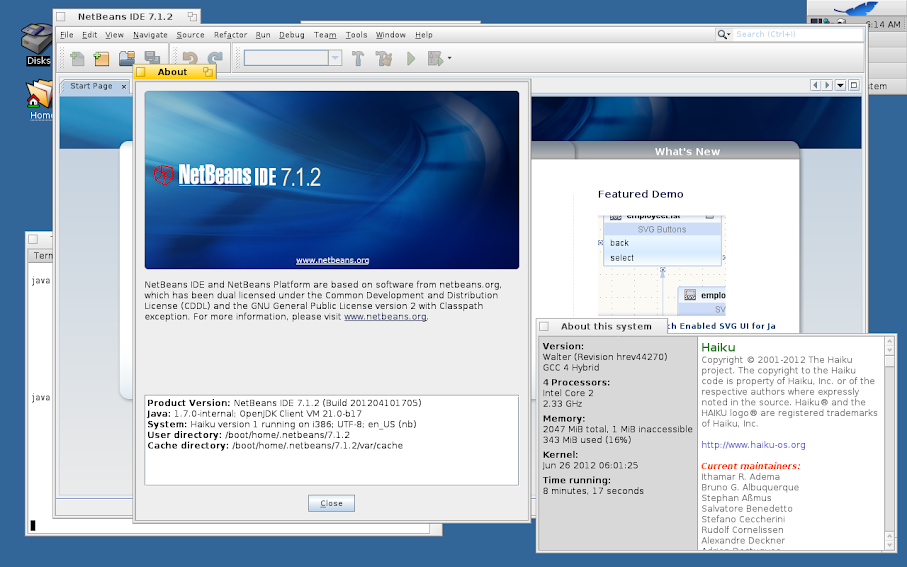Click the Ithamar R. Adema maintainer name
The width and height of the screenshot is (907, 567).
point(740,477)
